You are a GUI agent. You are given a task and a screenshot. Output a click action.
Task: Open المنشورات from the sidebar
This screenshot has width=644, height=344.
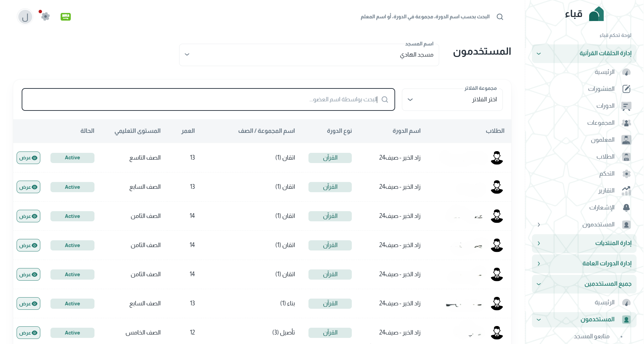[x=601, y=89]
